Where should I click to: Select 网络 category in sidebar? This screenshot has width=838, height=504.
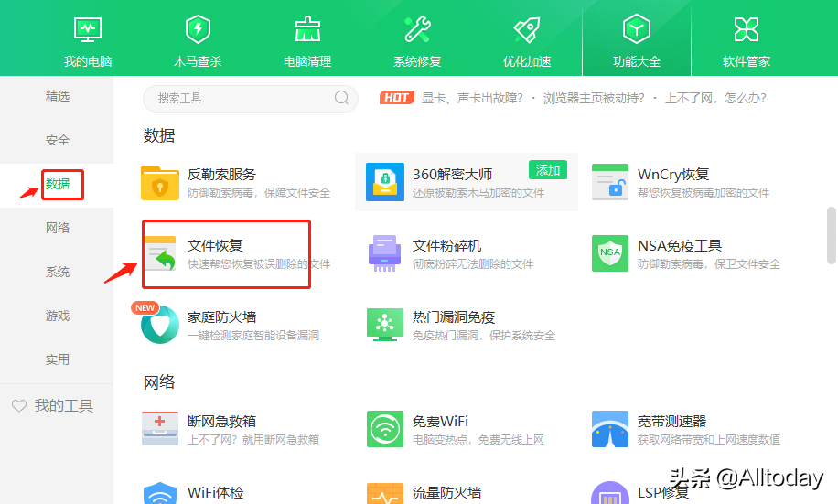click(58, 228)
